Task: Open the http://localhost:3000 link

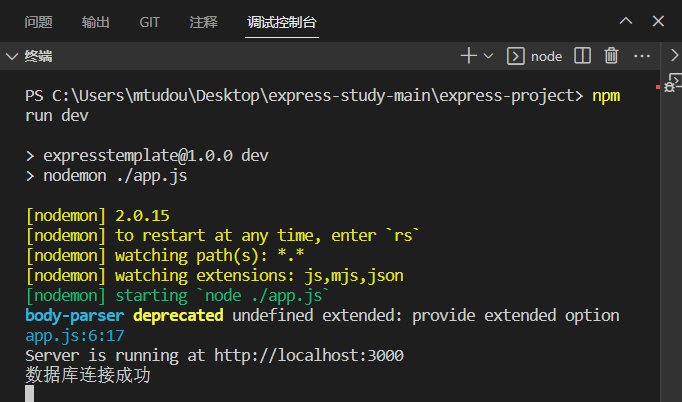Action: [x=309, y=355]
